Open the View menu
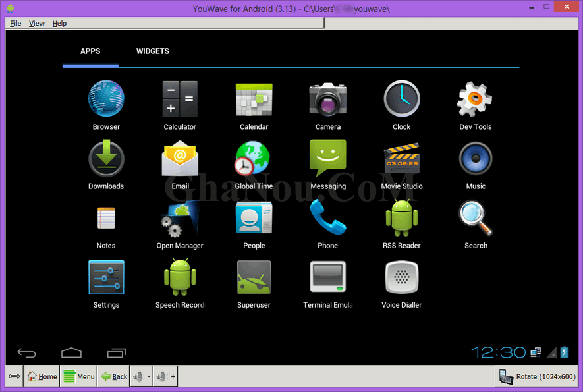 tap(37, 24)
